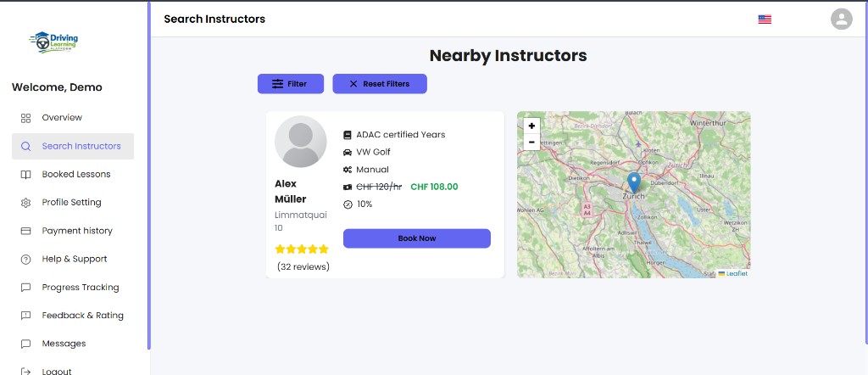Open Help & Support page
Screen dimensions: 868x375
click(73, 260)
